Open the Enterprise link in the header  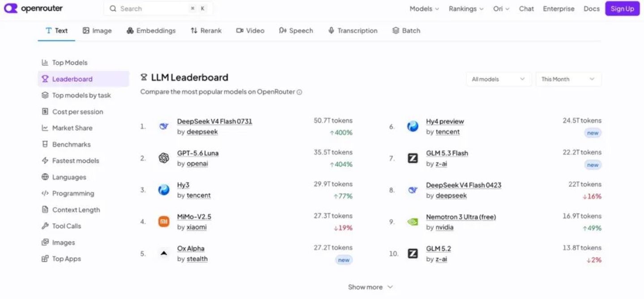(x=559, y=8)
